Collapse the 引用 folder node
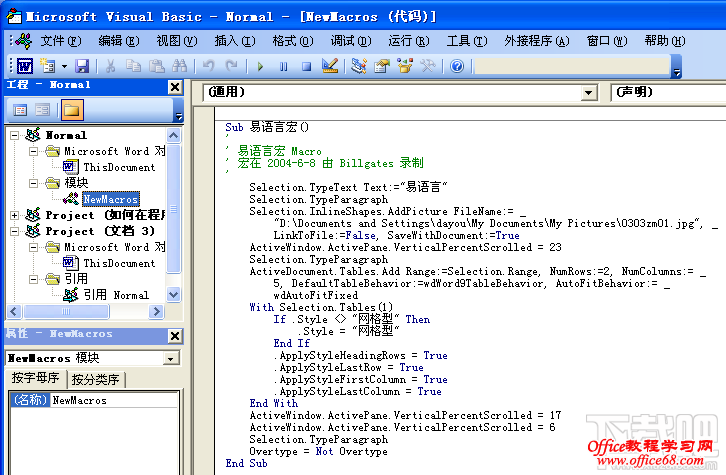The image size is (726, 475). click(33, 279)
